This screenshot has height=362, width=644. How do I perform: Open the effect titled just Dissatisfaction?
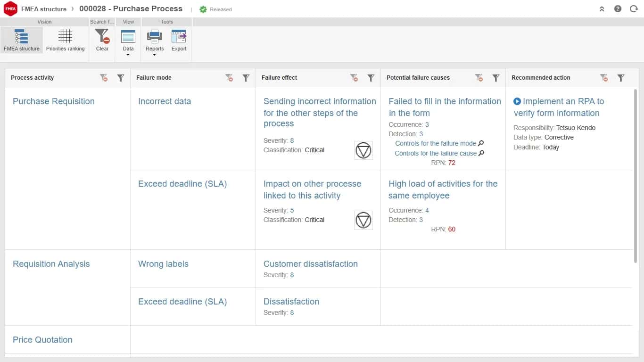291,302
